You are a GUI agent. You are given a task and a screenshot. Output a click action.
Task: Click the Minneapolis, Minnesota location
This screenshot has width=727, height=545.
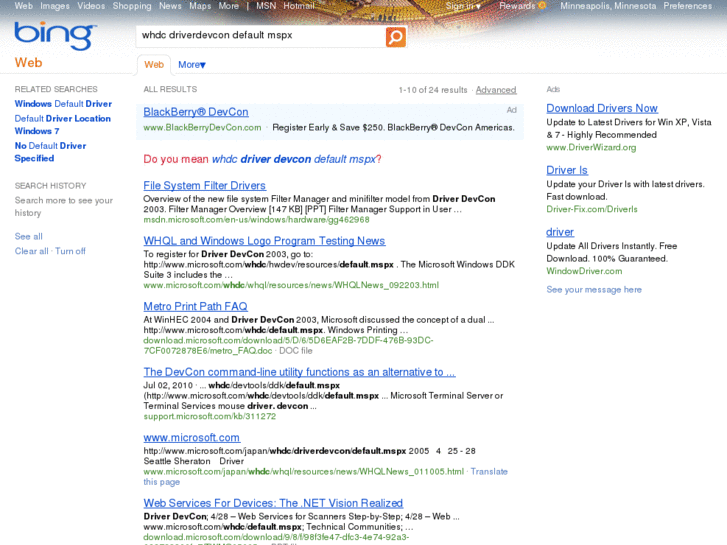[x=608, y=6]
